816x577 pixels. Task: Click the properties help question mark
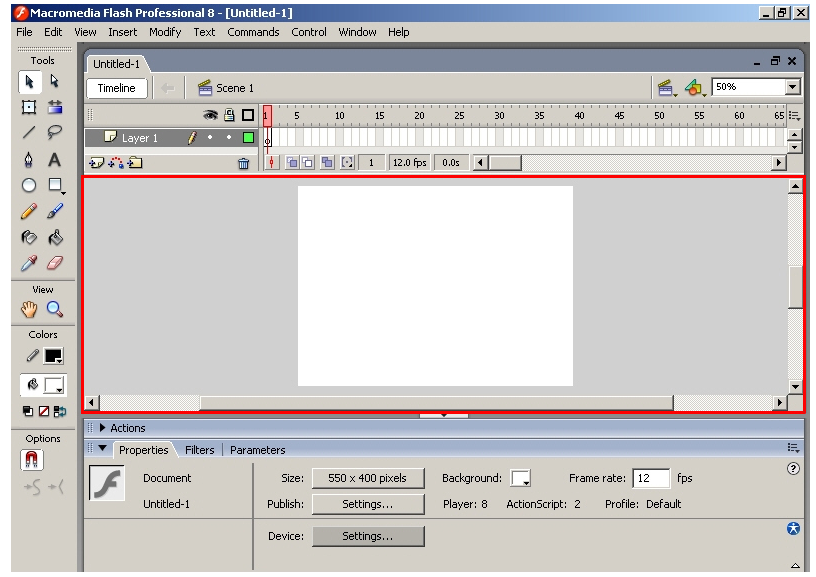[793, 469]
